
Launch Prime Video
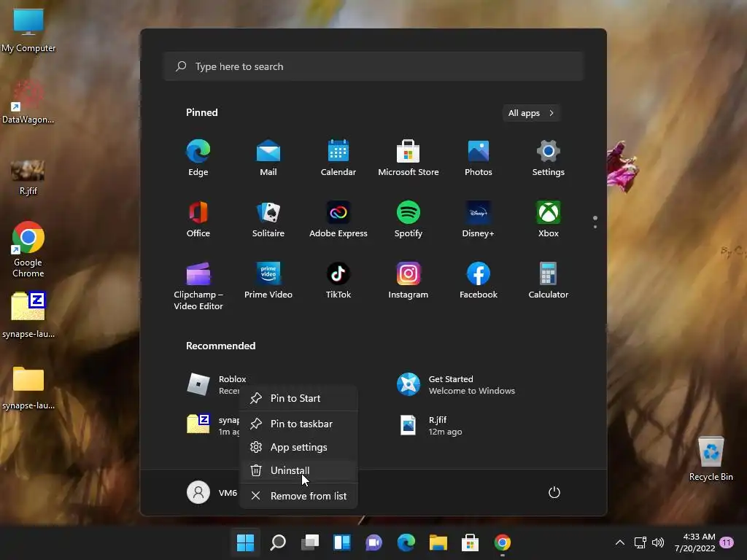point(268,281)
